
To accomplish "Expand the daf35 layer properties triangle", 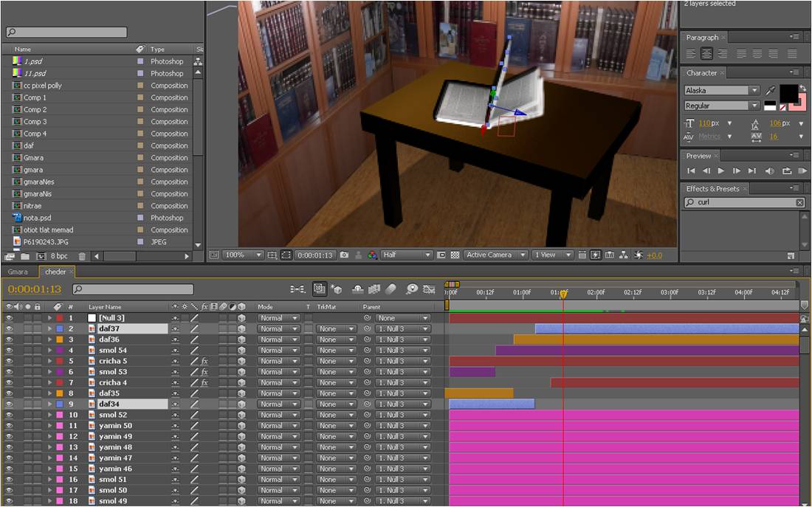I will pos(50,393).
